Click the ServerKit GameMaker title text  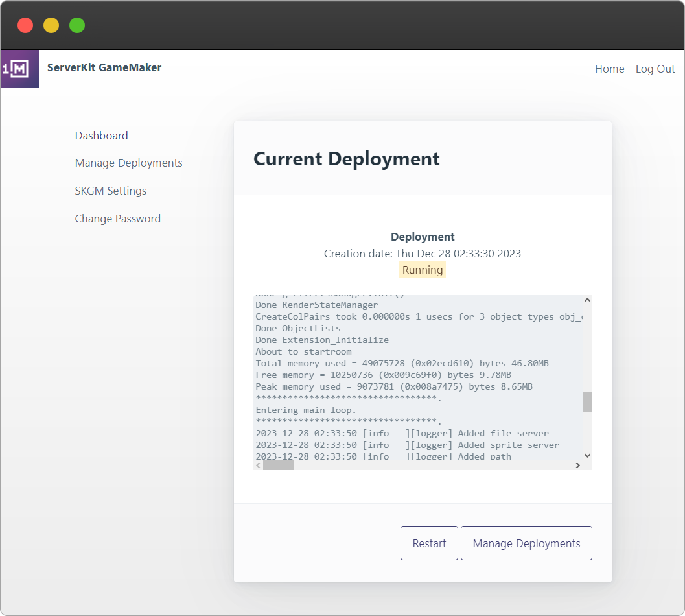[104, 68]
